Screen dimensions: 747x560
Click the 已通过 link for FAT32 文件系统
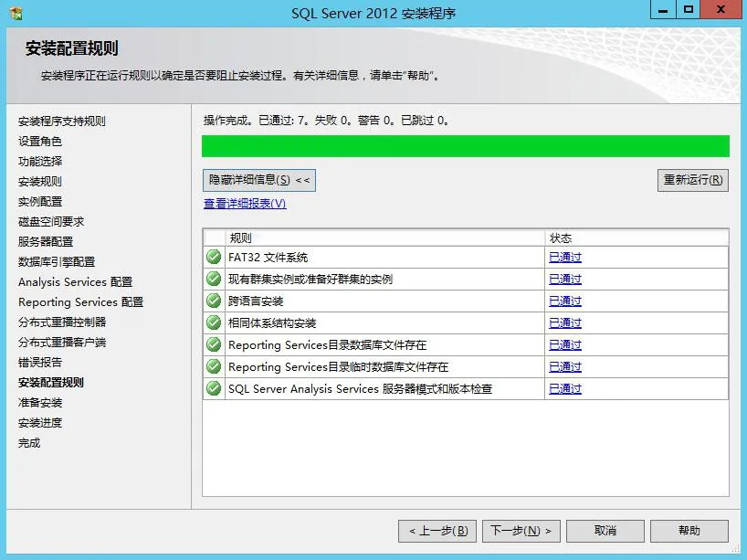[563, 257]
